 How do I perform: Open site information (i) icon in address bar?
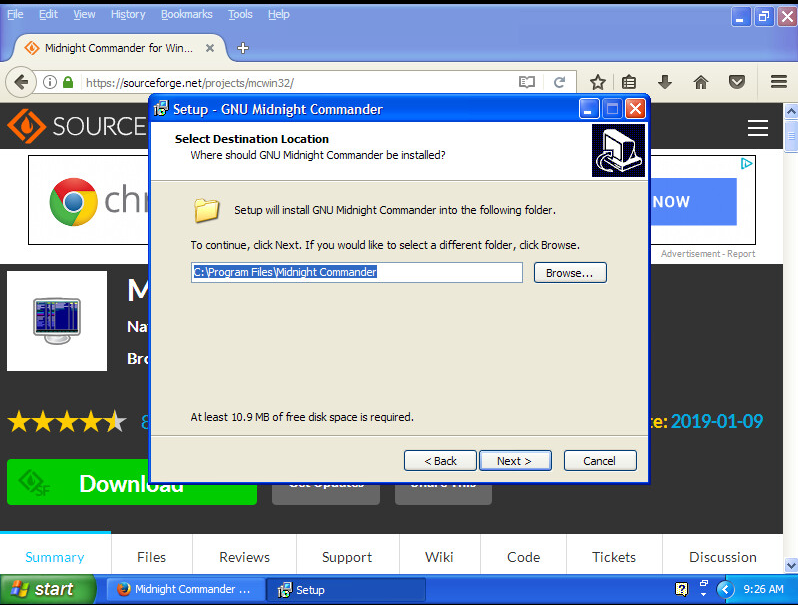tap(50, 82)
